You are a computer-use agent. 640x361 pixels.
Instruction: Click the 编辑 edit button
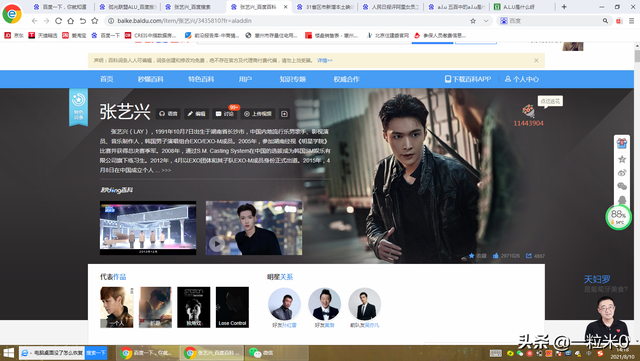tap(196, 114)
